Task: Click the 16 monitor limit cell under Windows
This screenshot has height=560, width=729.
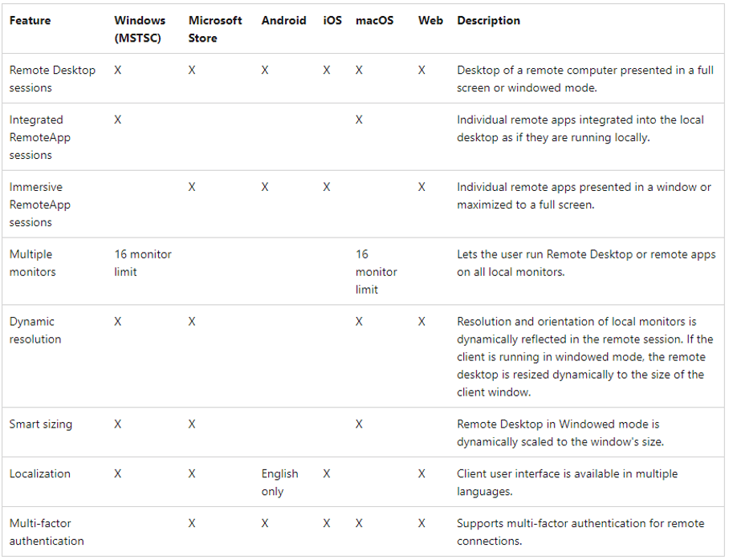Action: tap(143, 263)
